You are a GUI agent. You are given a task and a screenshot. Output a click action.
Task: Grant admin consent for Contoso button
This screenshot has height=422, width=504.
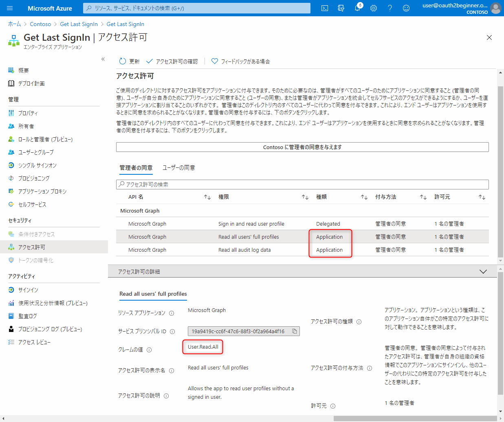coord(302,147)
